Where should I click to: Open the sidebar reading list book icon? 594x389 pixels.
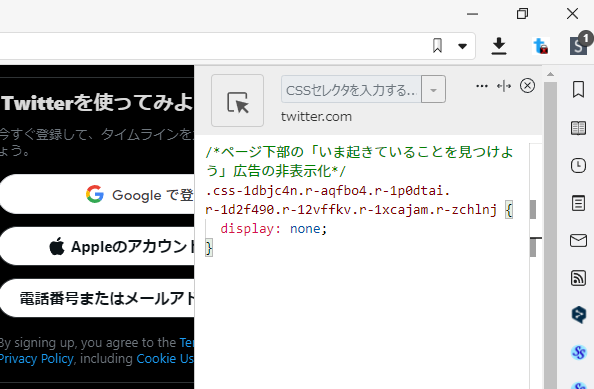578,128
